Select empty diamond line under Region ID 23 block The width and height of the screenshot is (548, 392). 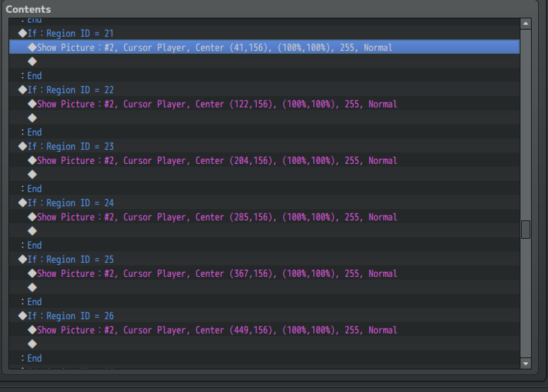click(33, 174)
